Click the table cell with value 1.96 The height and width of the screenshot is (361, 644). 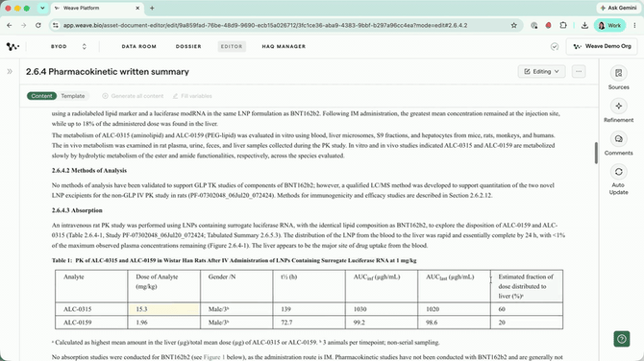pyautogui.click(x=163, y=323)
